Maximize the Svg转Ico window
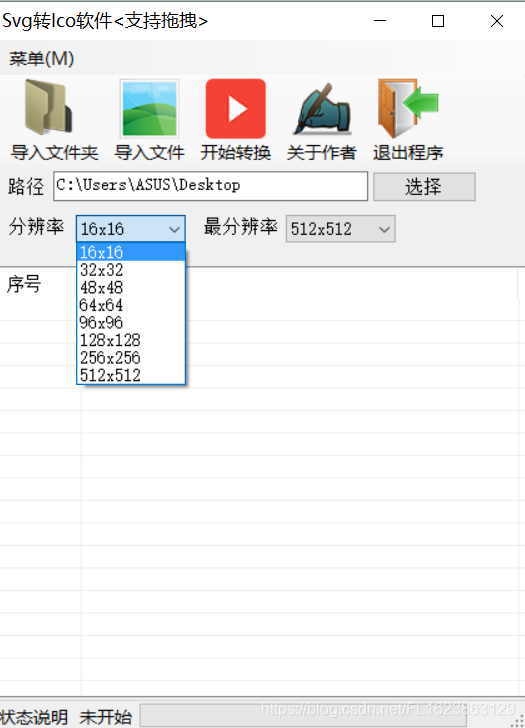 438,21
